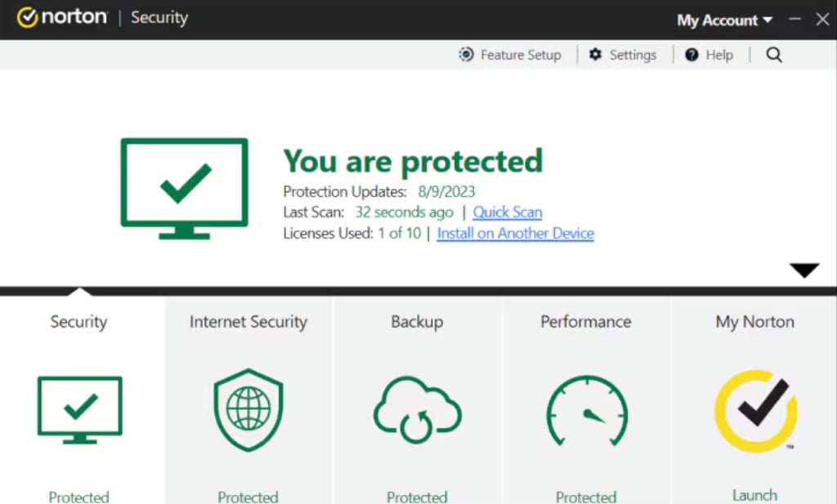Select the Internet Security tab label
837x504 pixels.
coord(248,322)
